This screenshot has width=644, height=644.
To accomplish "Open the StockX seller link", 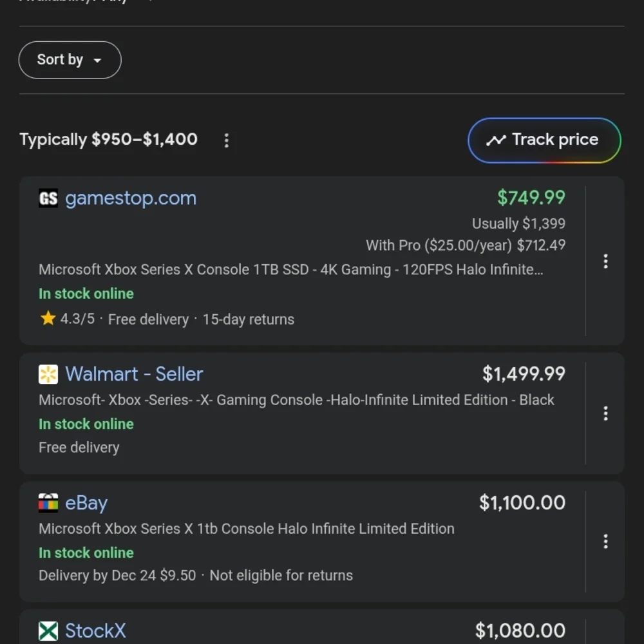I will point(95,631).
